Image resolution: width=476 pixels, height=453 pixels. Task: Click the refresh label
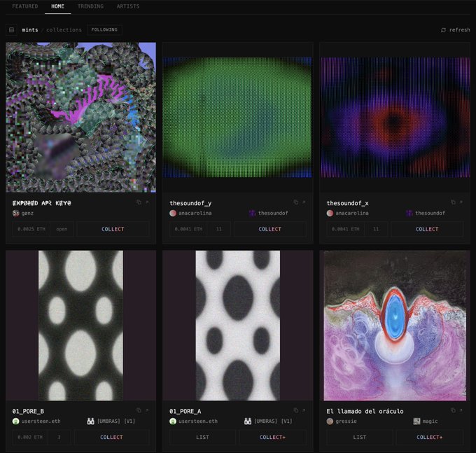click(x=460, y=29)
